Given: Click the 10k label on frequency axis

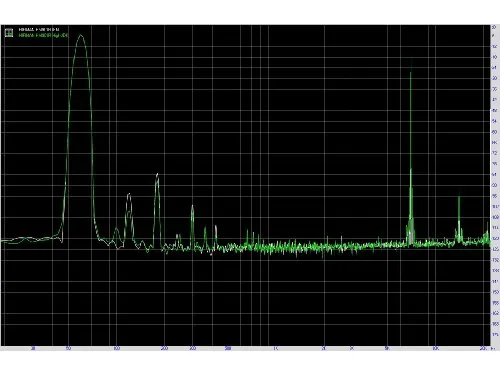Looking at the screenshot, I should 435,349.
